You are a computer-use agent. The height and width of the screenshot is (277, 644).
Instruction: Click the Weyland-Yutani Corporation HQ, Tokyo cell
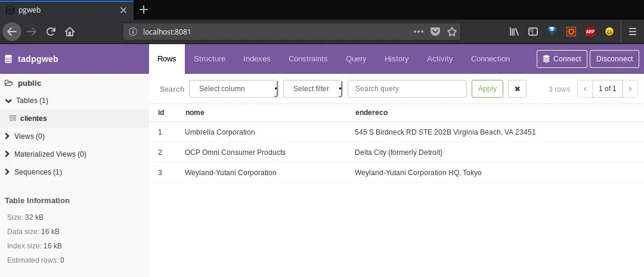coord(418,172)
